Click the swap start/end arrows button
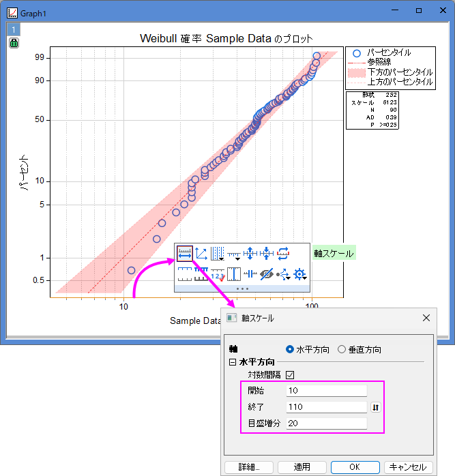The width and height of the screenshot is (455, 476). 376,407
